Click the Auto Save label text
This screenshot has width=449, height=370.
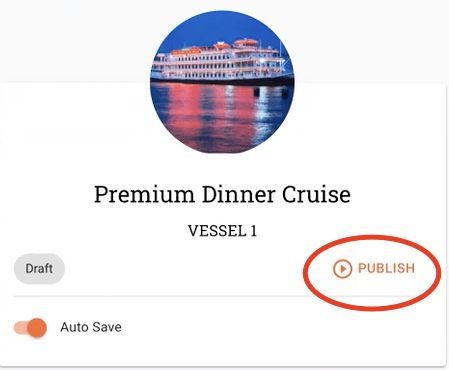click(x=91, y=327)
